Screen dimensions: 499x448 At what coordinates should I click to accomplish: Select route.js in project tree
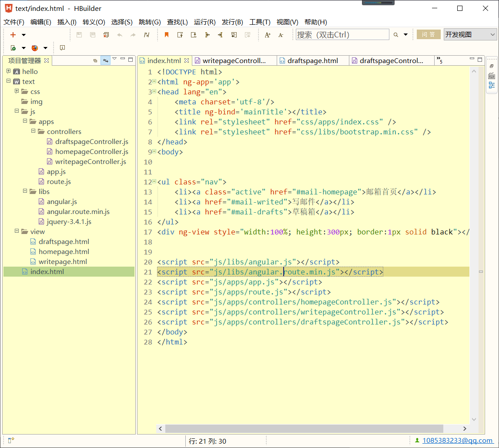tap(59, 182)
